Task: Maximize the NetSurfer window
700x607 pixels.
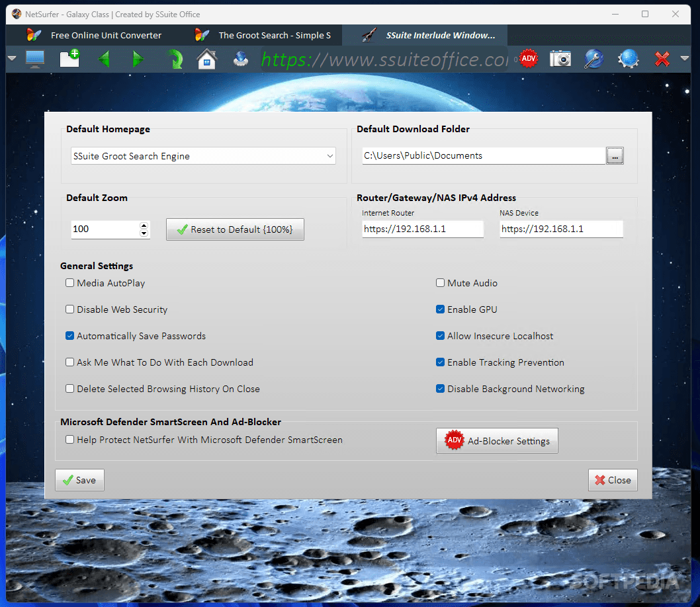Action: pos(645,15)
